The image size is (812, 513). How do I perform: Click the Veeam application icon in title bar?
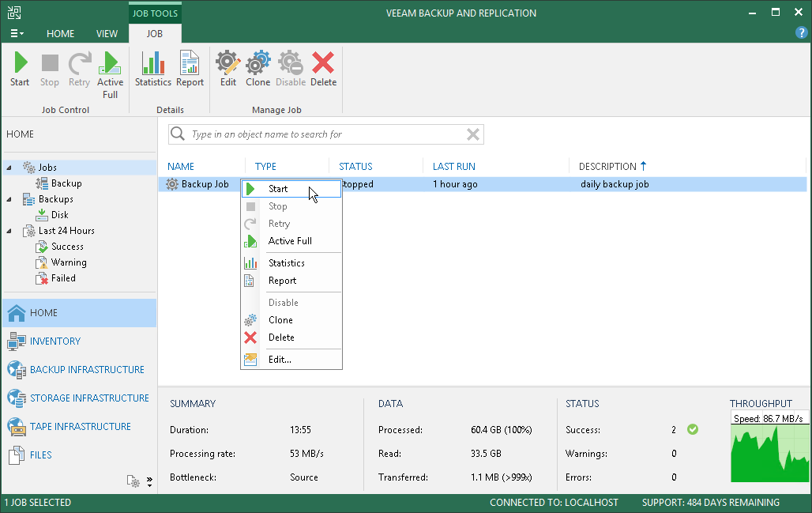[x=14, y=13]
